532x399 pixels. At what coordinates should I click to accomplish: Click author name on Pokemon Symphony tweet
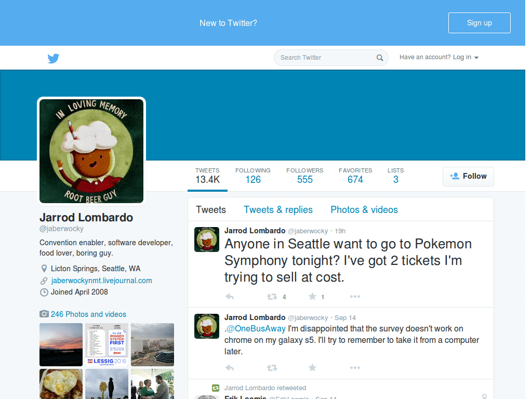pos(255,231)
